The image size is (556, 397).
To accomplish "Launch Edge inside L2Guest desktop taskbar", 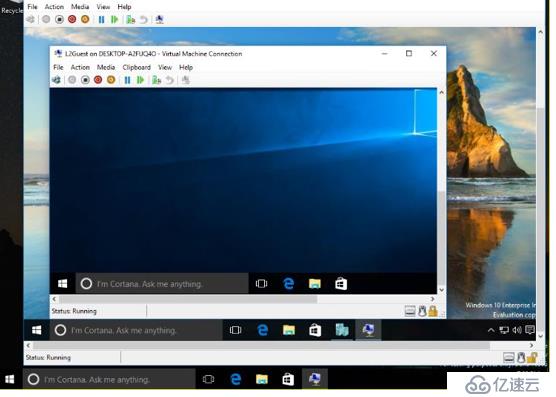I will (x=289, y=284).
